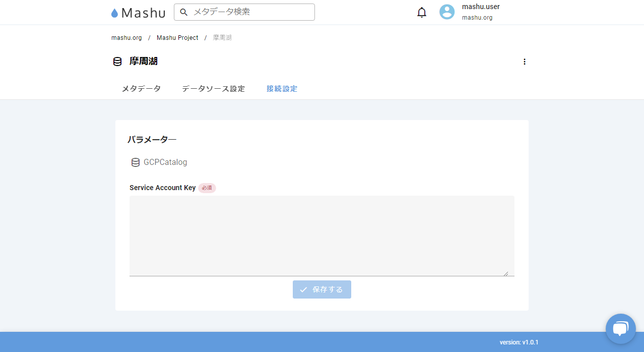Screen dimensions: 644x352
Task: Switch to the メタデータ tab
Action: [141, 89]
